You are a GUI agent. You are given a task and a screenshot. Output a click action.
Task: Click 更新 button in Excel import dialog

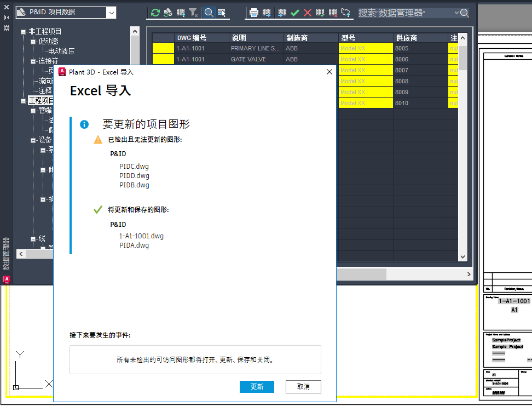[257, 387]
